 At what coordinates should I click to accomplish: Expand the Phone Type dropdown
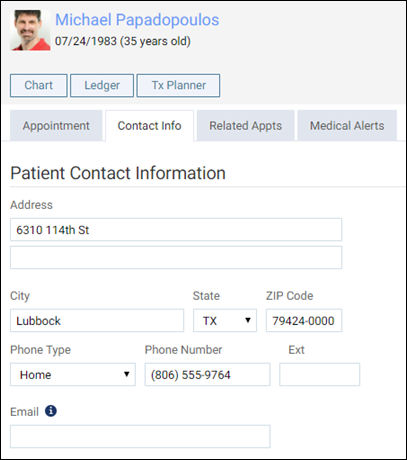(x=73, y=375)
